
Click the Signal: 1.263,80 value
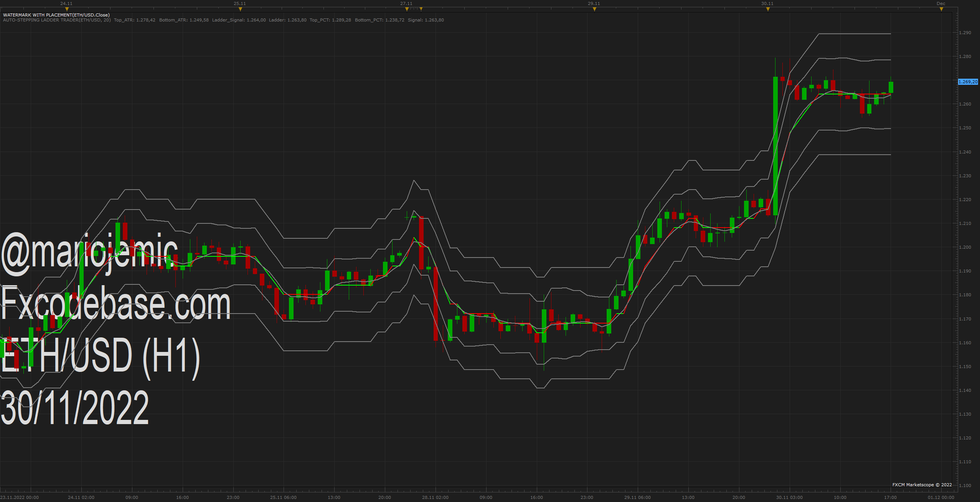pyautogui.click(x=426, y=20)
